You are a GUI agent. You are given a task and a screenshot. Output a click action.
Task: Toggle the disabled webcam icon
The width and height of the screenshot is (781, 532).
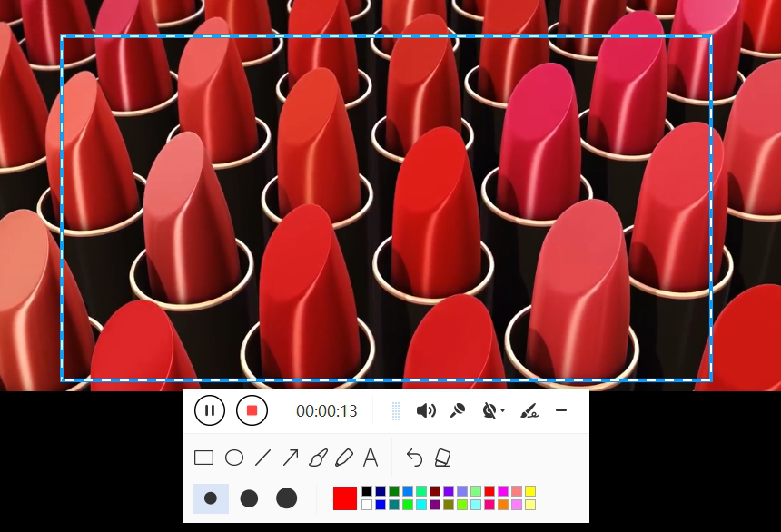click(489, 410)
